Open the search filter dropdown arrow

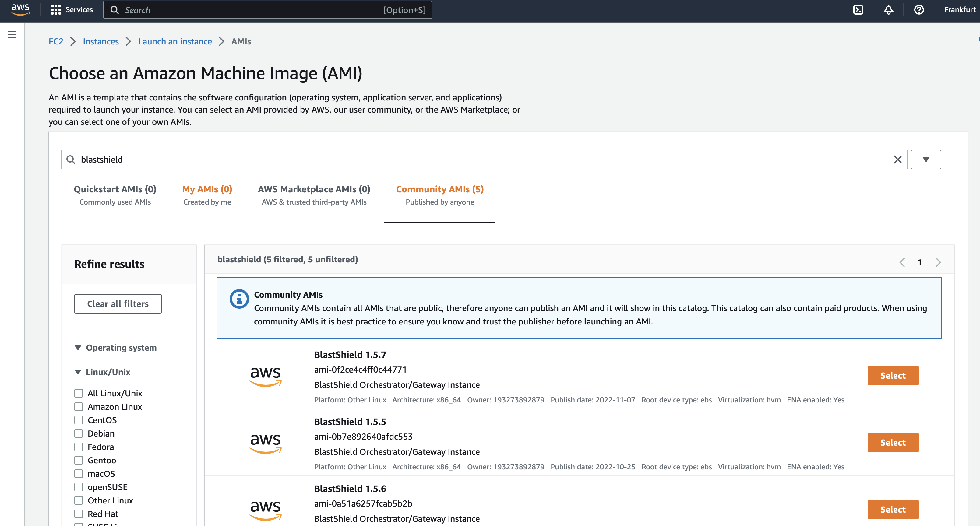coord(925,160)
